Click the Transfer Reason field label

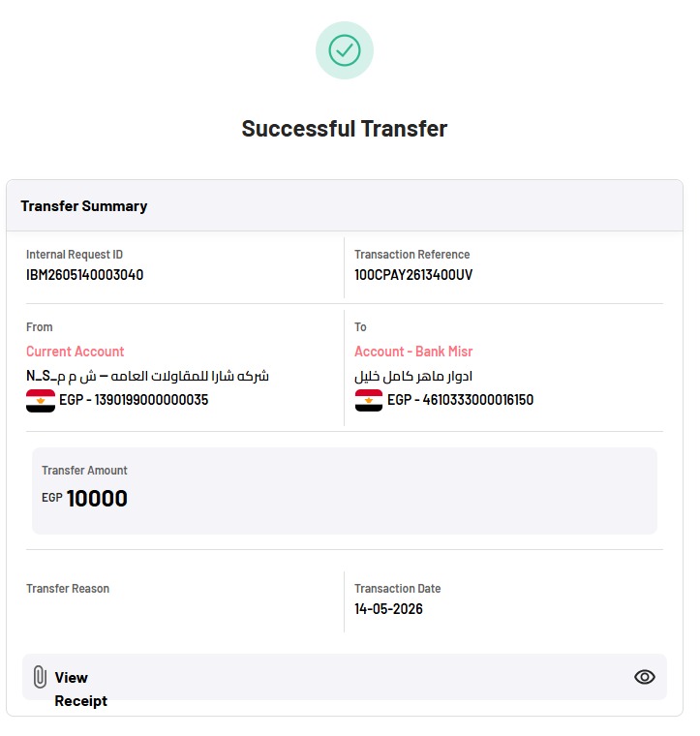(x=68, y=588)
